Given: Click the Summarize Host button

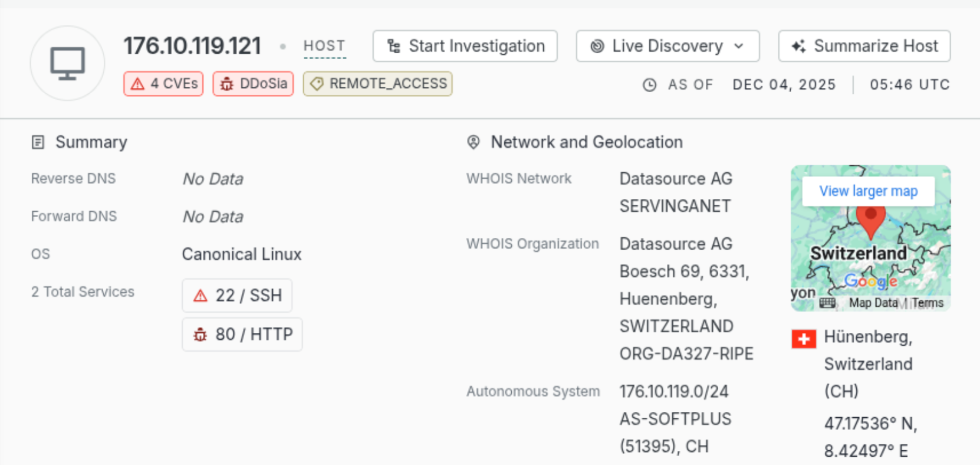Looking at the screenshot, I should [864, 46].
